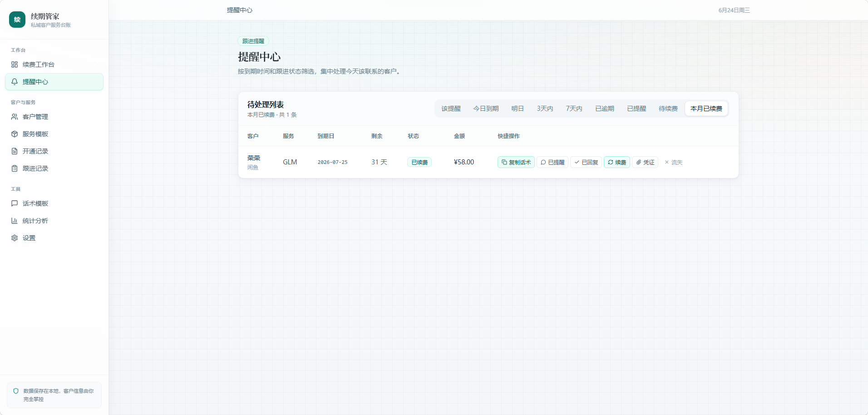
Task: Click date 6月24日周三 in header
Action: pyautogui.click(x=734, y=10)
